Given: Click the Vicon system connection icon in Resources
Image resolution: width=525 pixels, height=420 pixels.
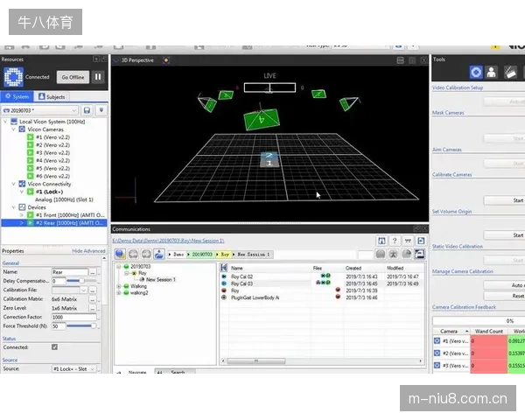Looking at the screenshot, I should tap(13, 77).
